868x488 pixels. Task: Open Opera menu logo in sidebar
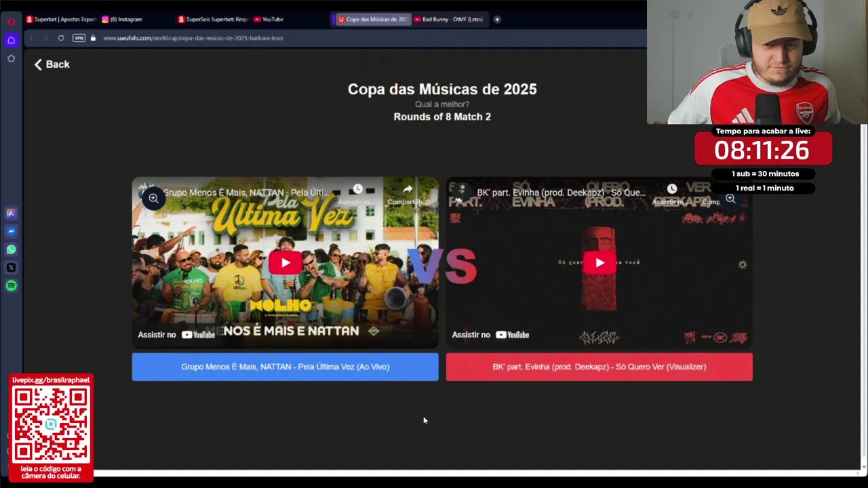tap(11, 22)
